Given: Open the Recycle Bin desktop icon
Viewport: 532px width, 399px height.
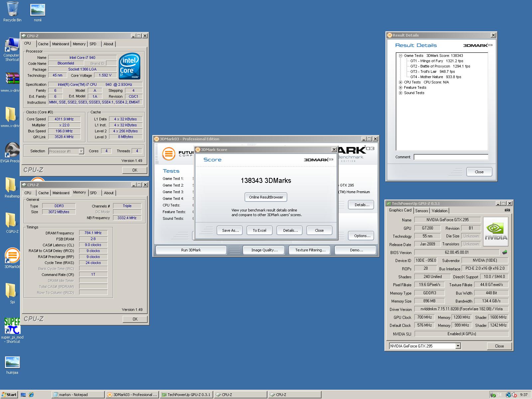Looking at the screenshot, I should [12, 12].
